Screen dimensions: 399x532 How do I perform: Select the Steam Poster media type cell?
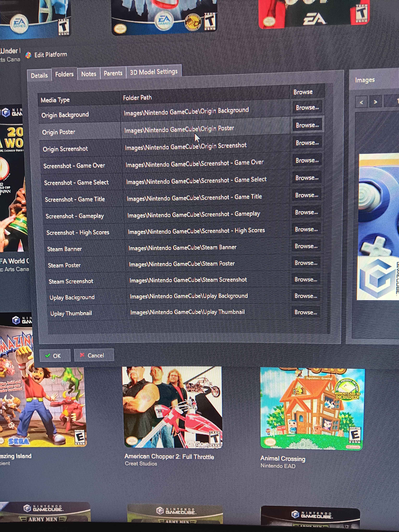(86, 265)
